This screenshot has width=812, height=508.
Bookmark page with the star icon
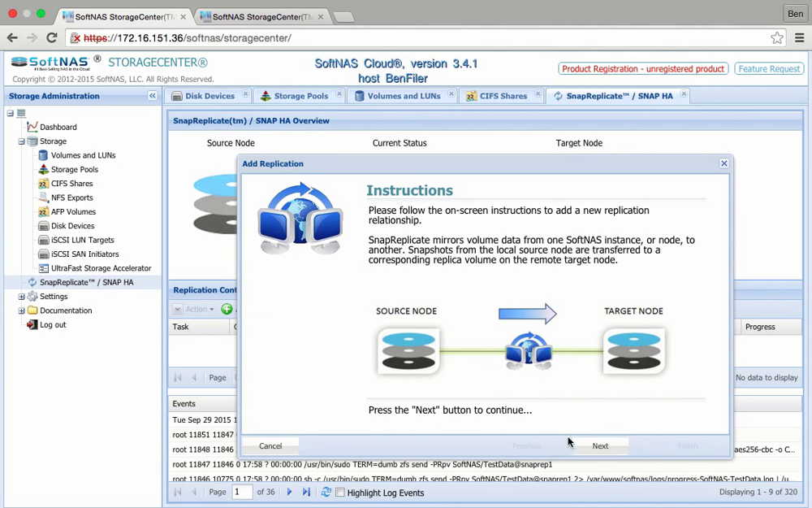point(776,38)
